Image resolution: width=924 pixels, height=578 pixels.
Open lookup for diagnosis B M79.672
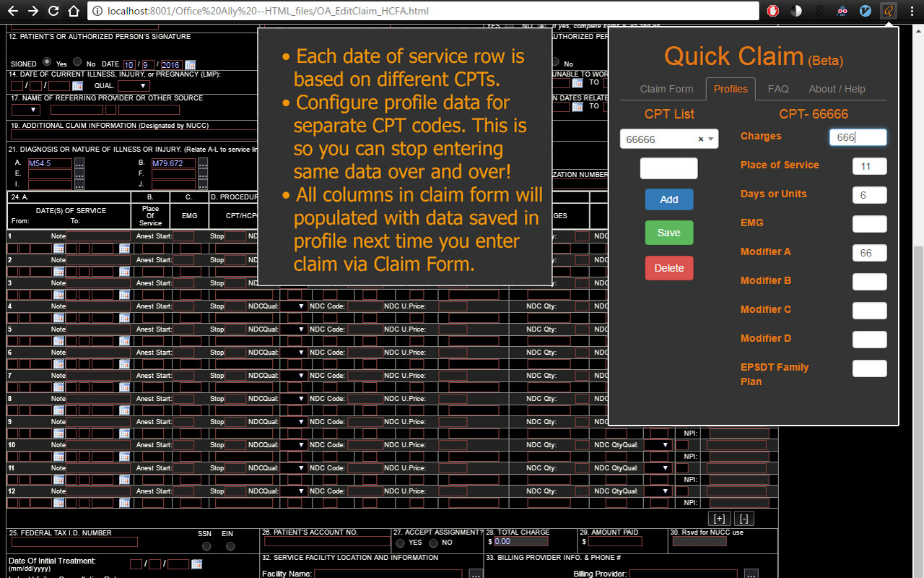pos(204,163)
